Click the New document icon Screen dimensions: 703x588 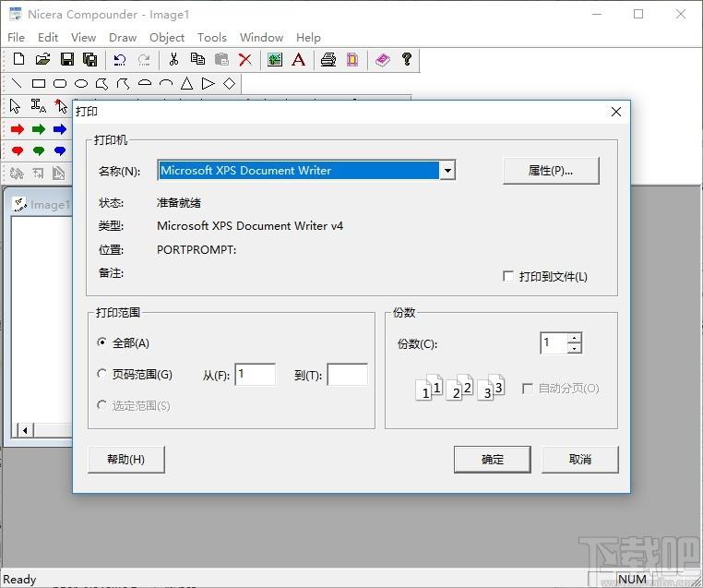(18, 59)
